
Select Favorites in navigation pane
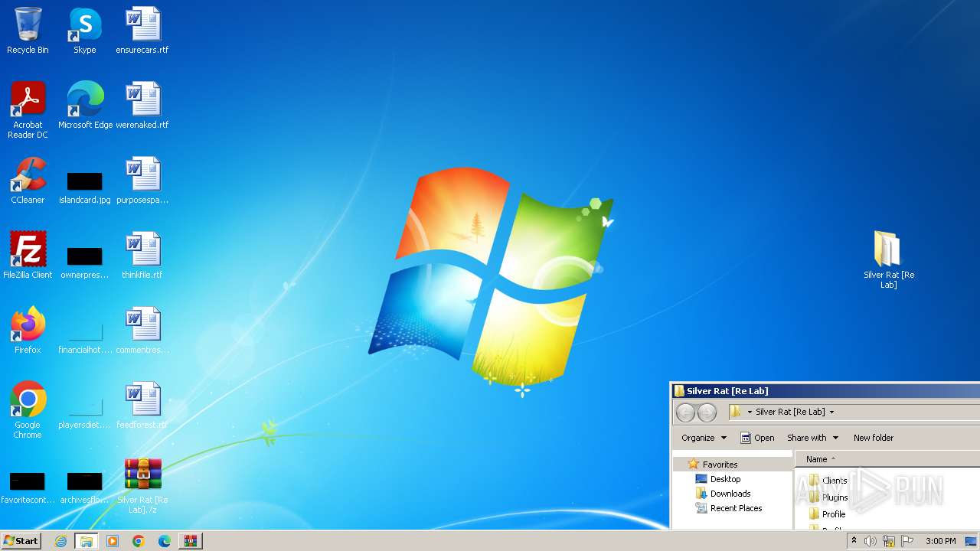click(x=720, y=464)
